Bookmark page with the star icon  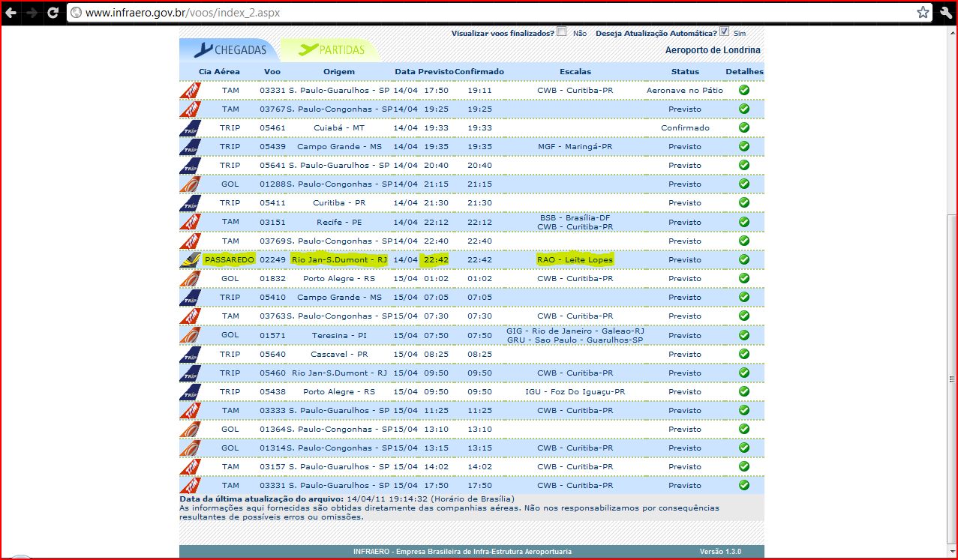click(x=923, y=13)
